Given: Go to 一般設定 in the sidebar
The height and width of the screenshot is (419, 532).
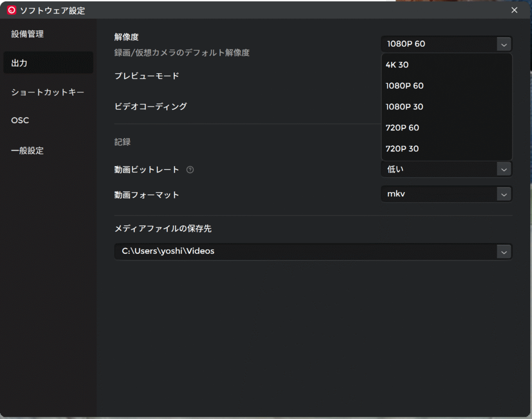Looking at the screenshot, I should click(28, 151).
